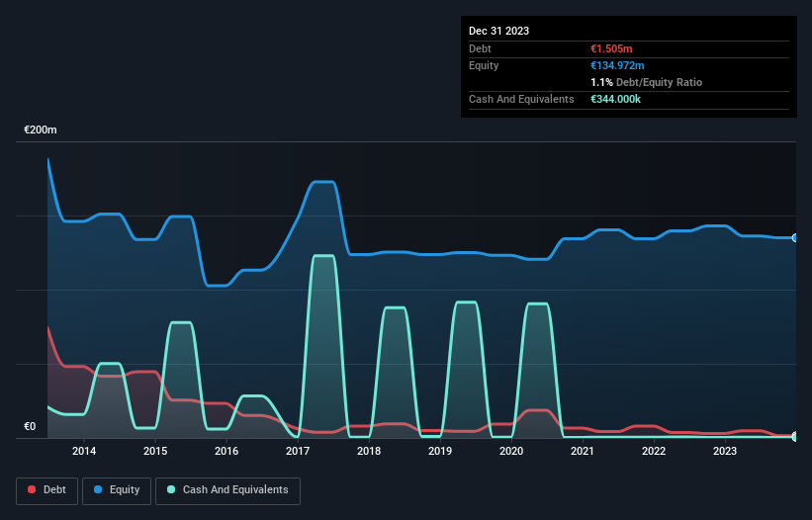Screen dimensions: 812x520
Task: Click the 2016 x-axis label
Action: point(226,451)
